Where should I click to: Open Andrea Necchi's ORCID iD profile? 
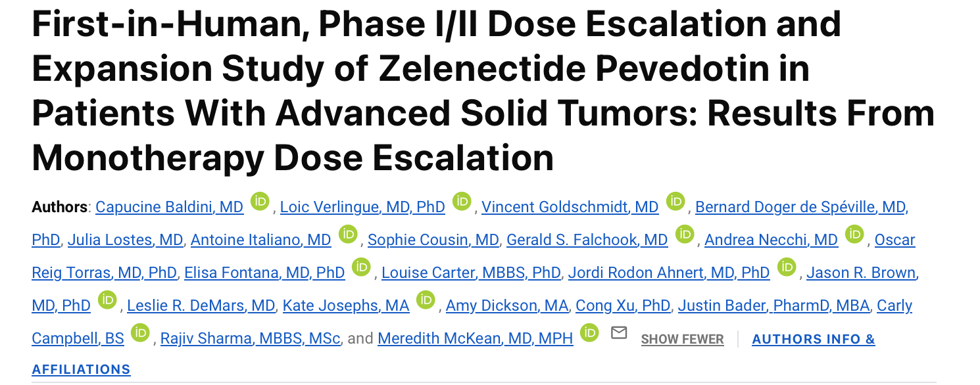pos(854,235)
